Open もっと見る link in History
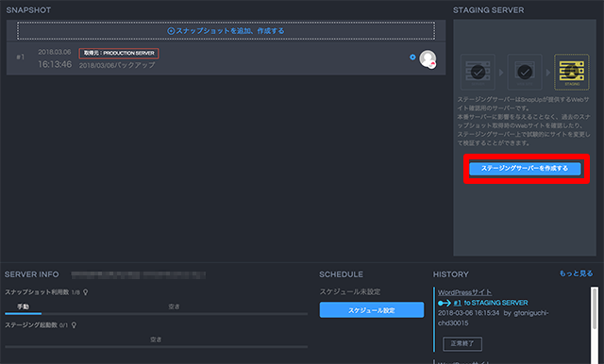 pyautogui.click(x=577, y=273)
